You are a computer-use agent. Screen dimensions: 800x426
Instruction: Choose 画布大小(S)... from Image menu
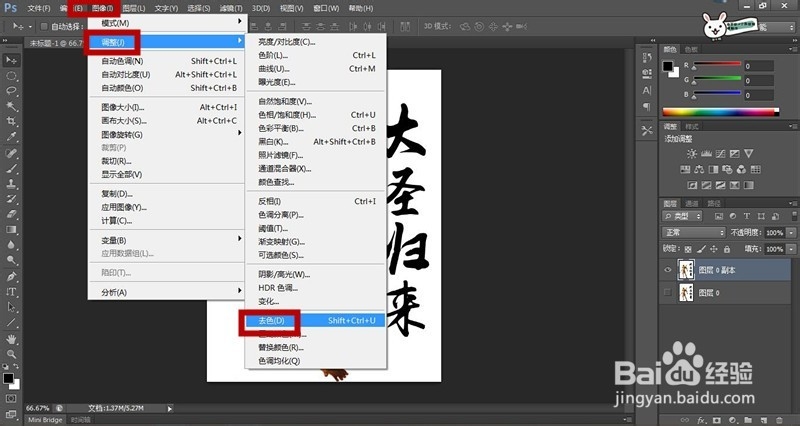[x=167, y=121]
